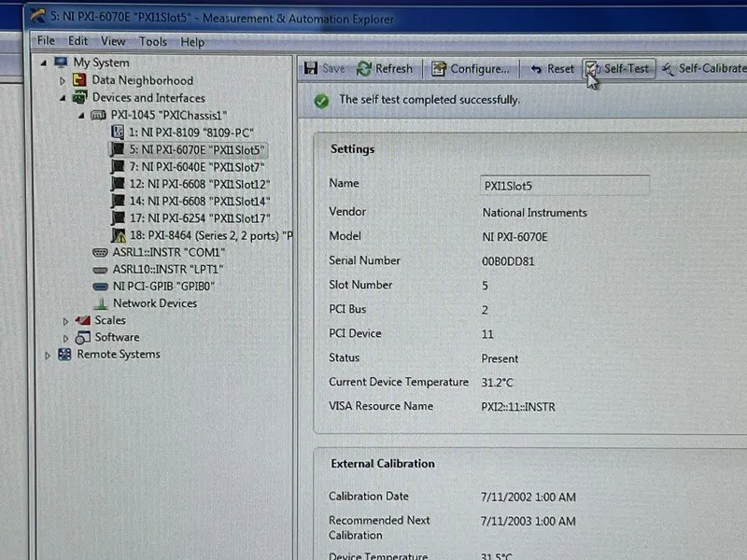The height and width of the screenshot is (560, 747).
Task: Collapse the PXI-1045 chassis node
Action: point(81,115)
